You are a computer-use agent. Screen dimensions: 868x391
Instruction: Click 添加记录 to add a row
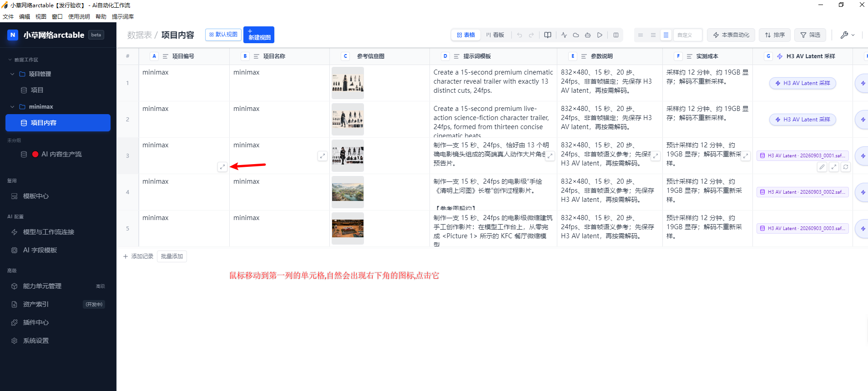click(x=138, y=256)
